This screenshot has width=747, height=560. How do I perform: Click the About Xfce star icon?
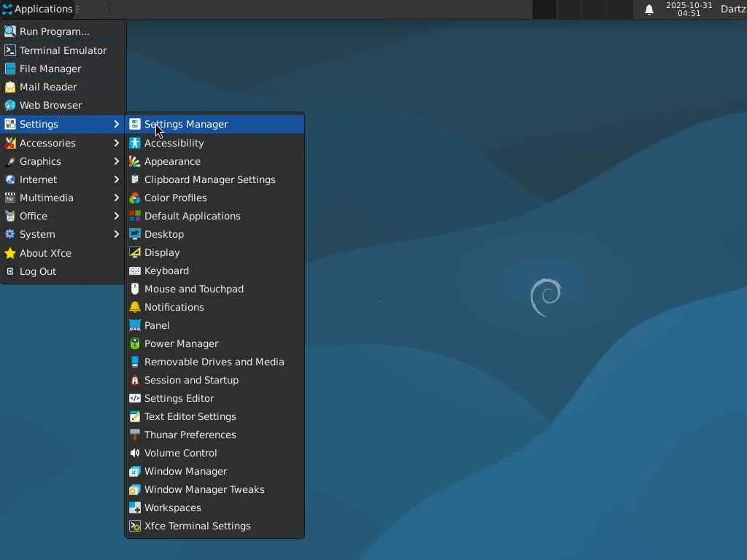10,253
